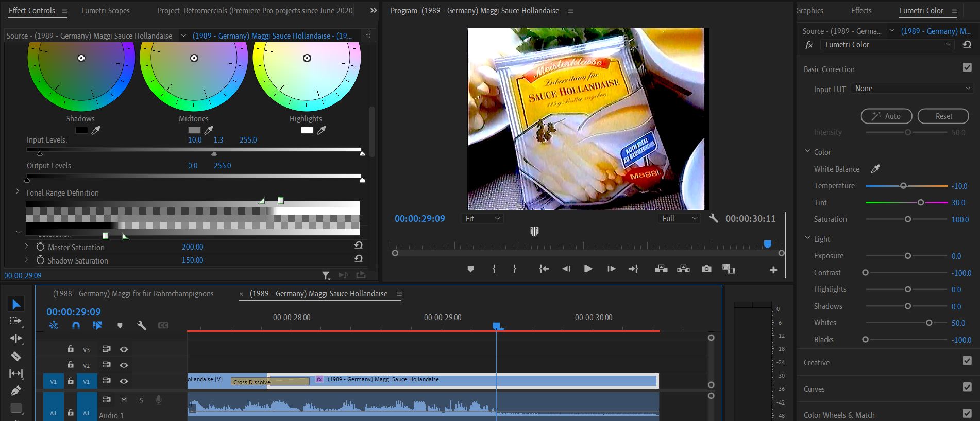Open the Input LUT dropdown
The image size is (980, 421).
912,89
